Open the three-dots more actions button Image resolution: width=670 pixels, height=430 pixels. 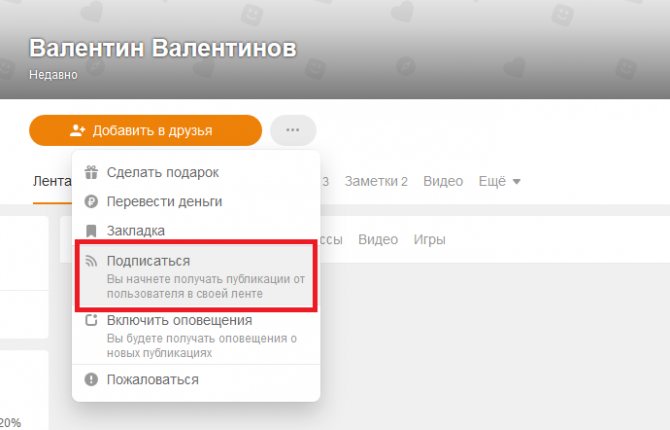pos(293,130)
